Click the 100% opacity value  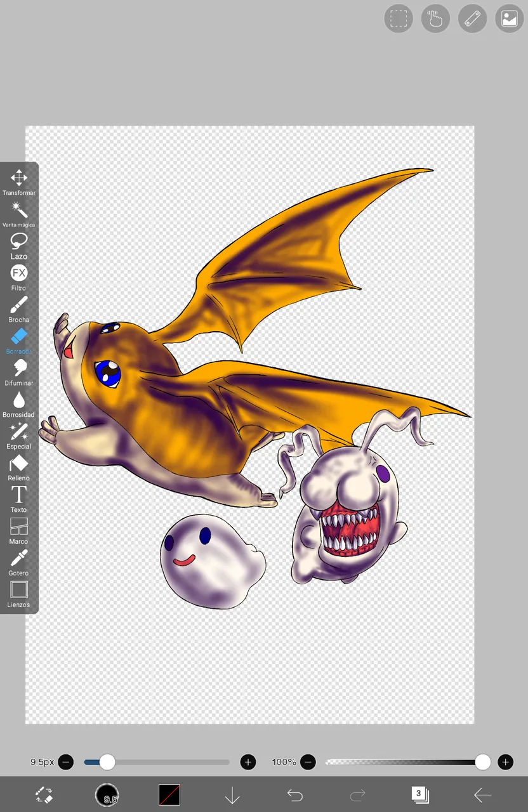click(x=284, y=762)
